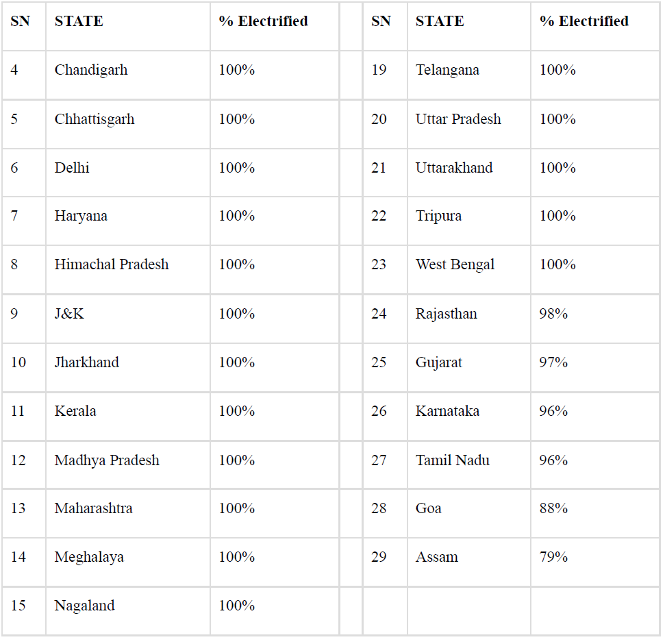The image size is (665, 644).
Task: Click the Chandigarh state cell
Action: point(91,70)
